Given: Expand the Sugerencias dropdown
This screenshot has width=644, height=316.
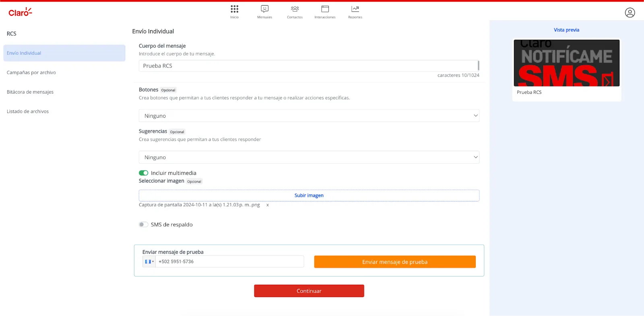Looking at the screenshot, I should [309, 157].
